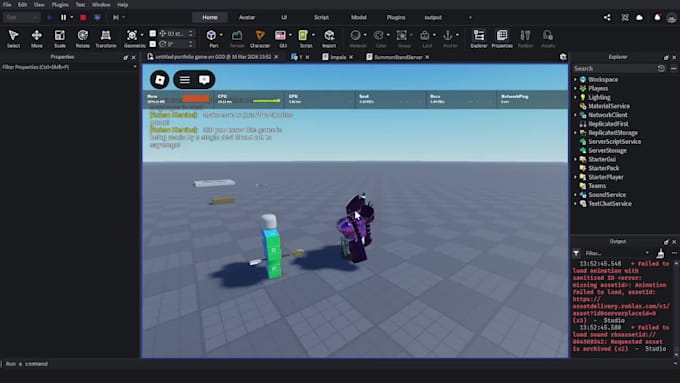680x383 pixels.
Task: Open the test mode dropdown
Action: tap(22, 17)
